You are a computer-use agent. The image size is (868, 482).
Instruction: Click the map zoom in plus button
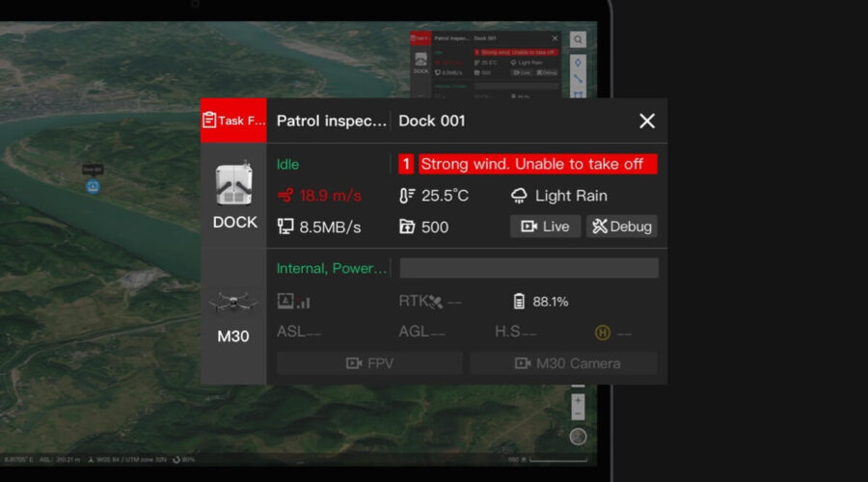(578, 400)
